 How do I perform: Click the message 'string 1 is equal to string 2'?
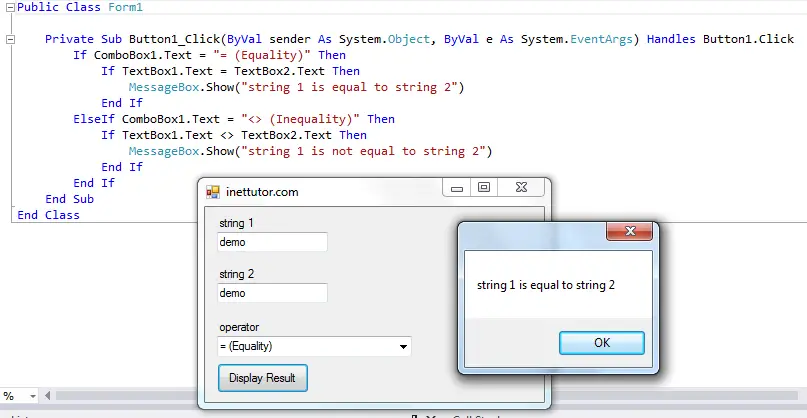(546, 285)
